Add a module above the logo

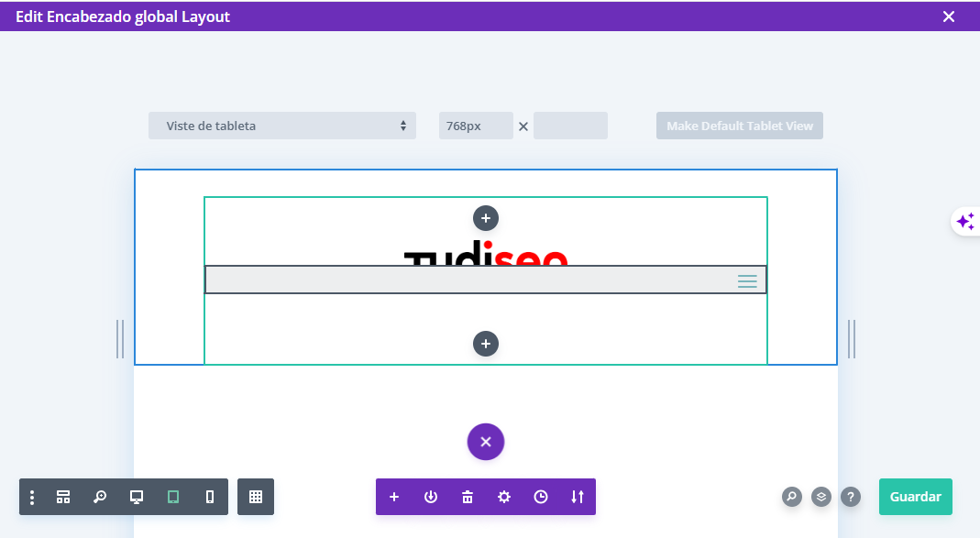pyautogui.click(x=486, y=219)
